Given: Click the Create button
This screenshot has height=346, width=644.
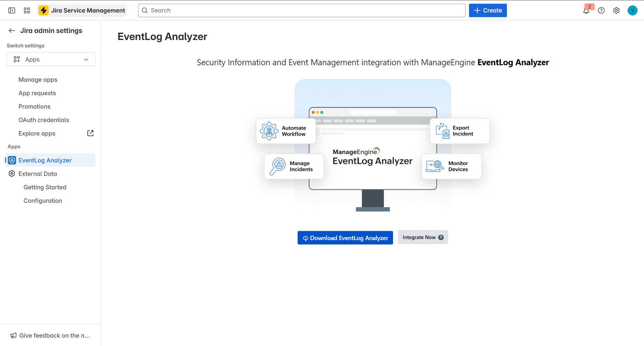Looking at the screenshot, I should click(488, 10).
